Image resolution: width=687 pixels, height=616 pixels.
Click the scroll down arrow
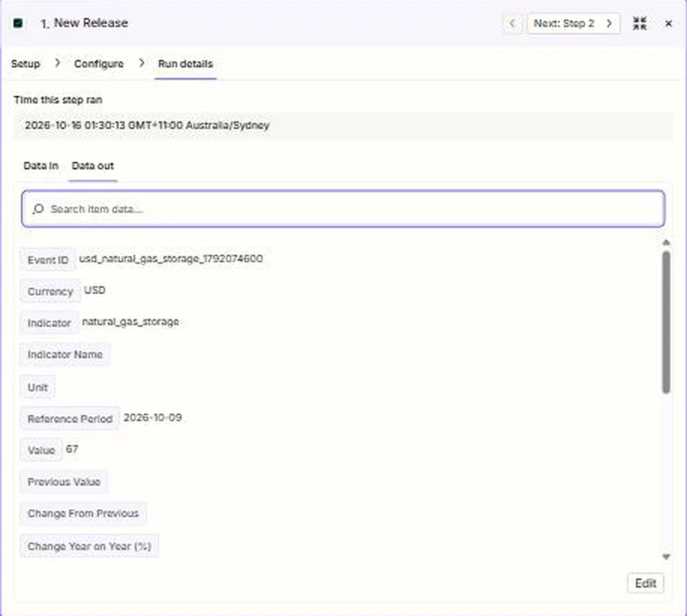click(667, 557)
